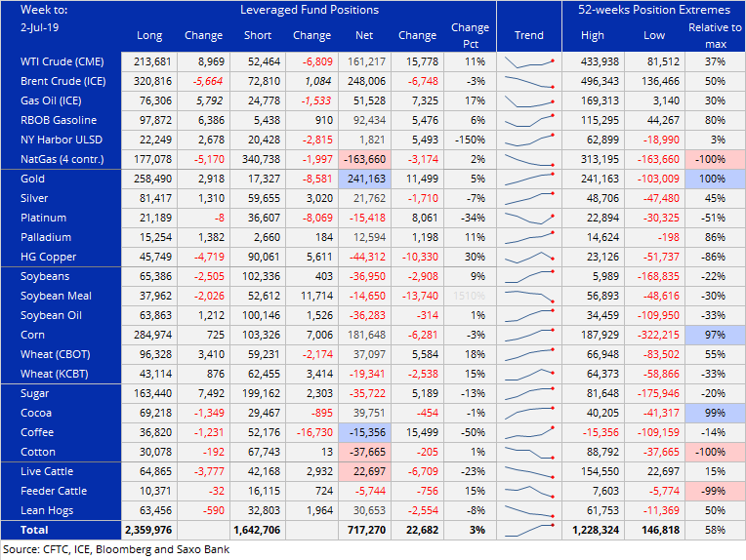Viewport: 746px width, 560px height.
Task: Click the Leveraged Fund Positions header
Action: (309, 10)
